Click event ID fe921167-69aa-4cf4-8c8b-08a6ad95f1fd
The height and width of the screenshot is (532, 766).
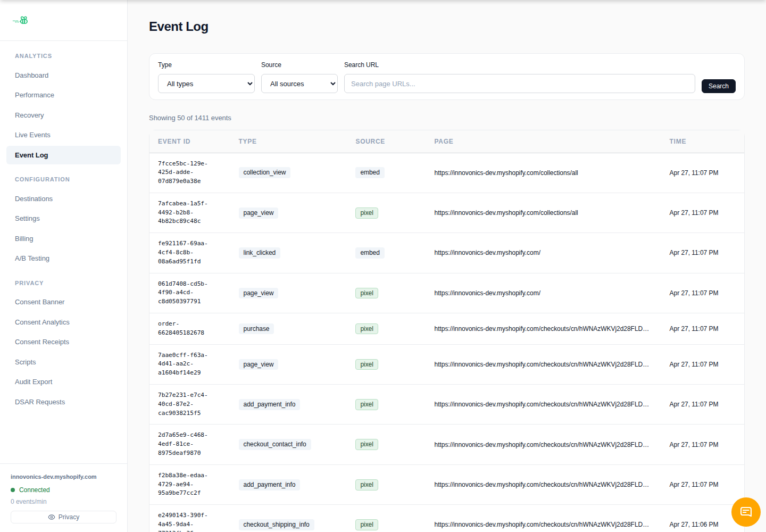click(x=183, y=253)
